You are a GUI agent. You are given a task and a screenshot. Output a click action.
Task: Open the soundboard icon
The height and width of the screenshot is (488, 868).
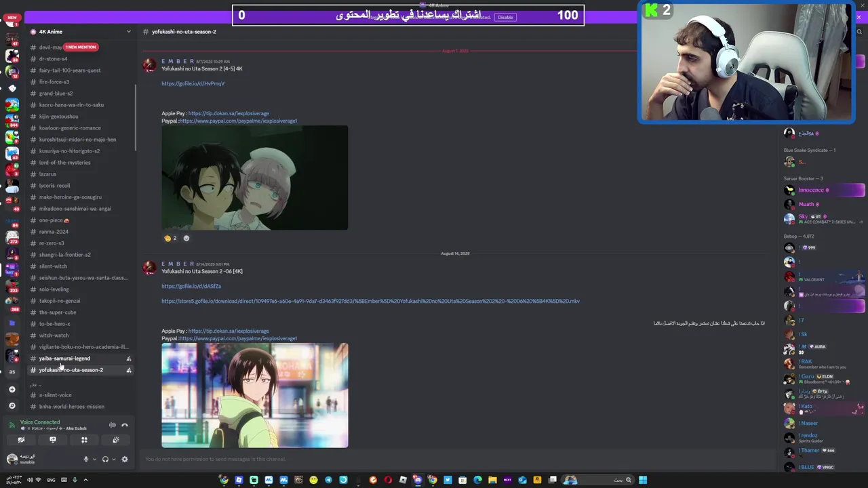[x=116, y=440]
